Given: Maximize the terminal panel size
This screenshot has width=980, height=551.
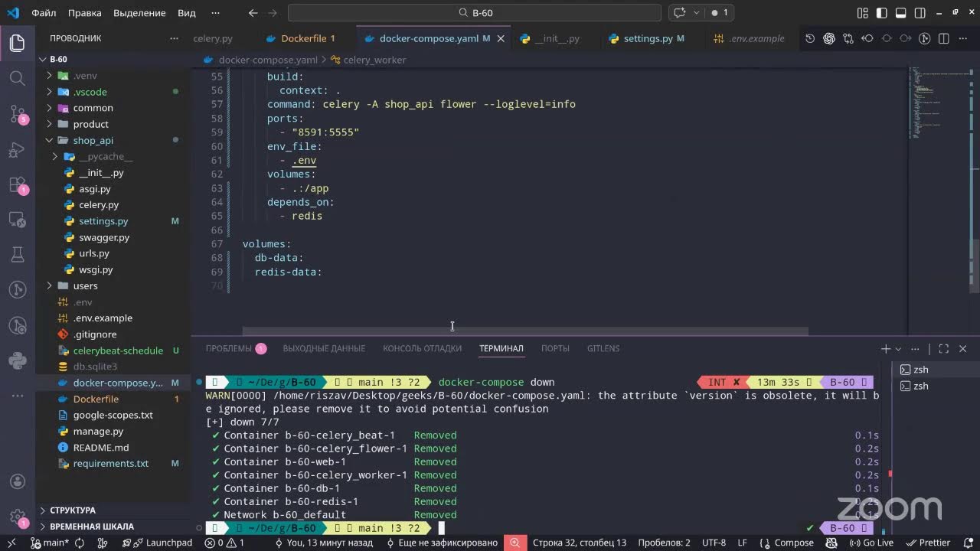Looking at the screenshot, I should (944, 348).
